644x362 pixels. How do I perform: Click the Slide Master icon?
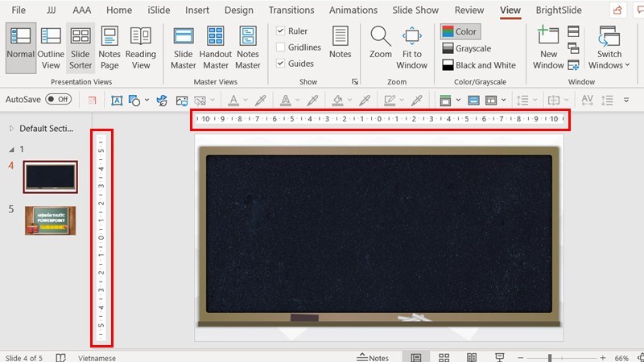point(184,47)
